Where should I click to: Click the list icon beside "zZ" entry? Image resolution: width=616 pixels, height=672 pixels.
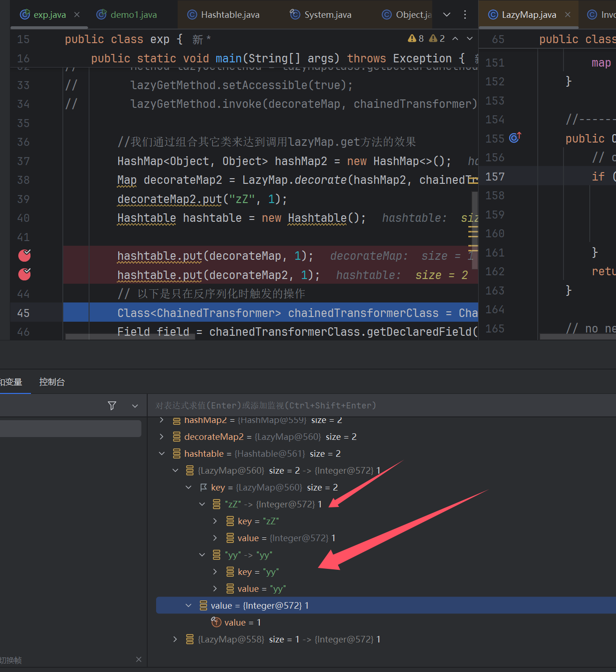click(x=217, y=504)
